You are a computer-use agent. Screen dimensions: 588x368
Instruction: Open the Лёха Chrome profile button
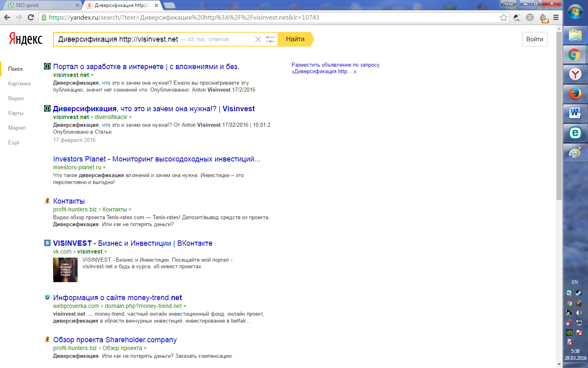point(508,4)
